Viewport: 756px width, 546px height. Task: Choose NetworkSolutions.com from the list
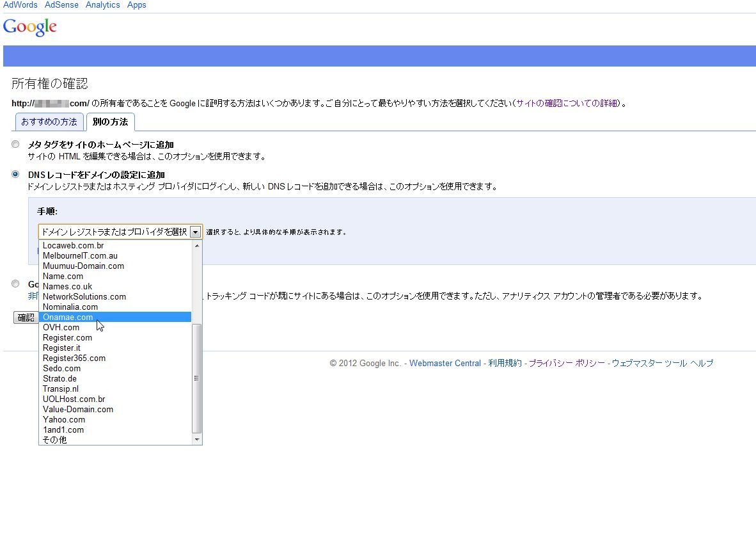114,296
